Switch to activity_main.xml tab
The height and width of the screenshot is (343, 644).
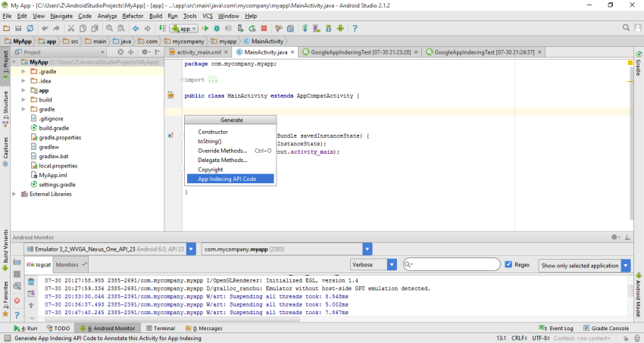point(199,52)
